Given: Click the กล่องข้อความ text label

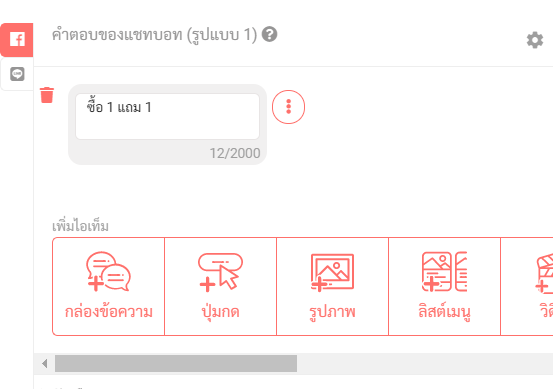Looking at the screenshot, I should [x=109, y=312].
